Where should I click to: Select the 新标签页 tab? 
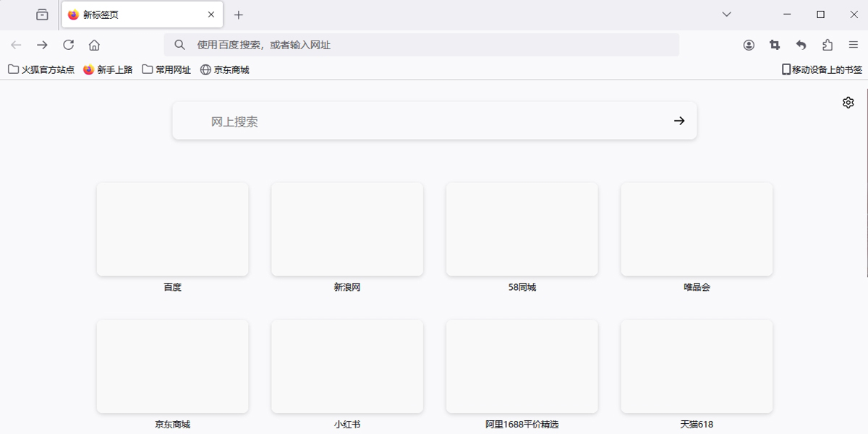[x=142, y=14]
